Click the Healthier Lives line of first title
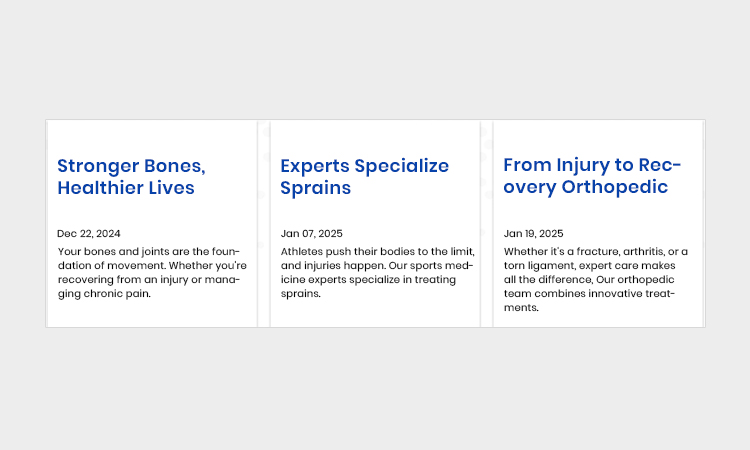Image resolution: width=750 pixels, height=450 pixels. (126, 187)
